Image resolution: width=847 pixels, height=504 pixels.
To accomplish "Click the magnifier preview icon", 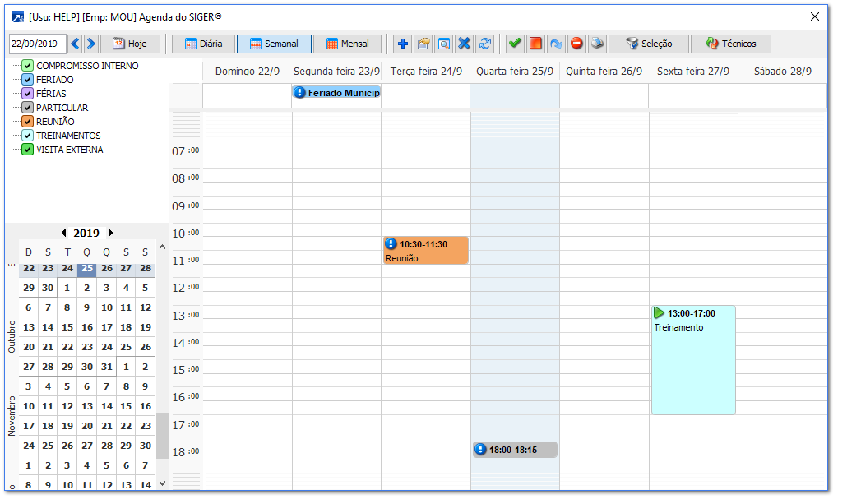I will 443,44.
